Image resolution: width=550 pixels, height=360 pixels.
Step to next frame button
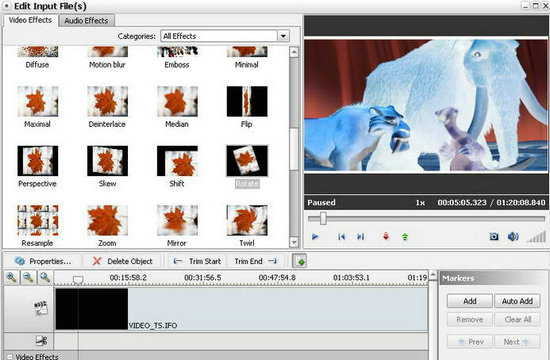point(360,236)
